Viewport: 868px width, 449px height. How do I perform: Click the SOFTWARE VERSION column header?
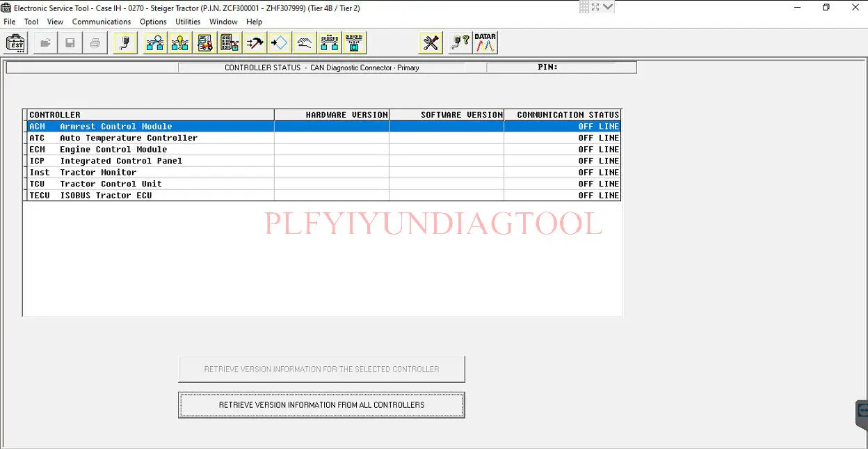click(447, 115)
